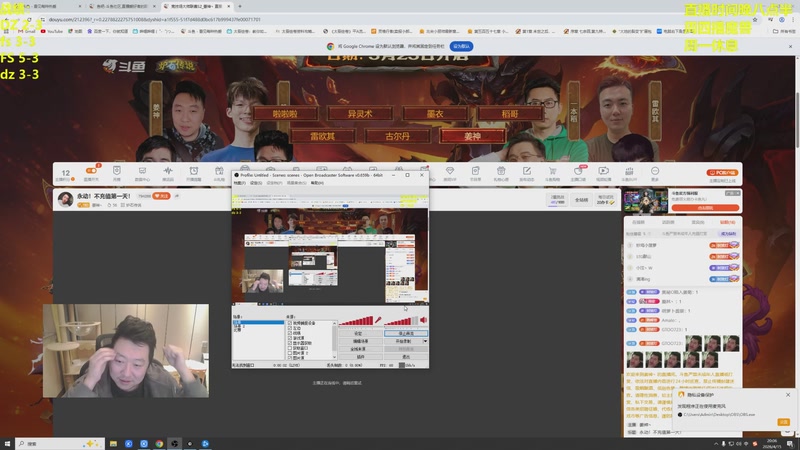Click the gift AI icon left of OBS window
This screenshot has height=450, width=800.
click(x=219, y=170)
